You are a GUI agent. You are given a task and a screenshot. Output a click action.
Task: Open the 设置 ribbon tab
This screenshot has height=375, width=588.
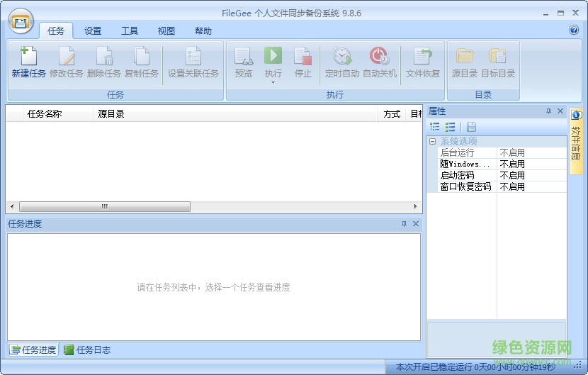tap(93, 30)
